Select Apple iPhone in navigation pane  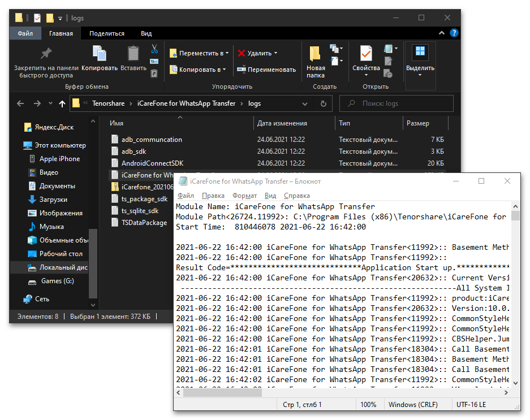coord(55,159)
